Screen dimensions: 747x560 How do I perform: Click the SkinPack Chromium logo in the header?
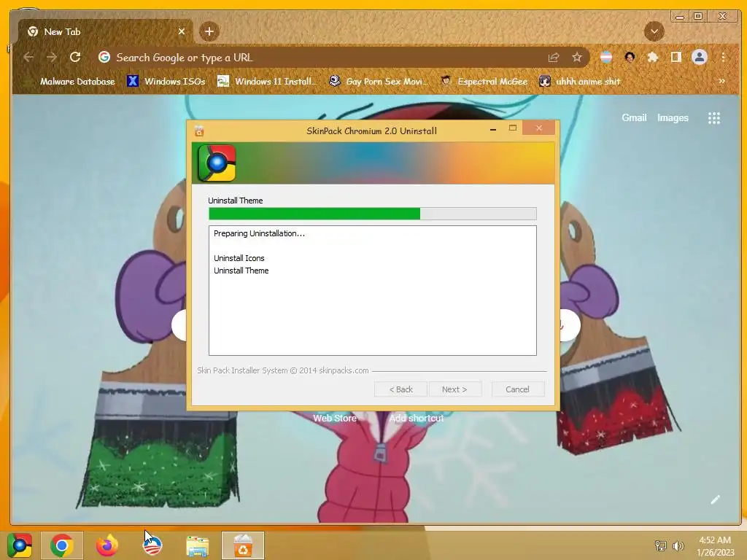(217, 163)
